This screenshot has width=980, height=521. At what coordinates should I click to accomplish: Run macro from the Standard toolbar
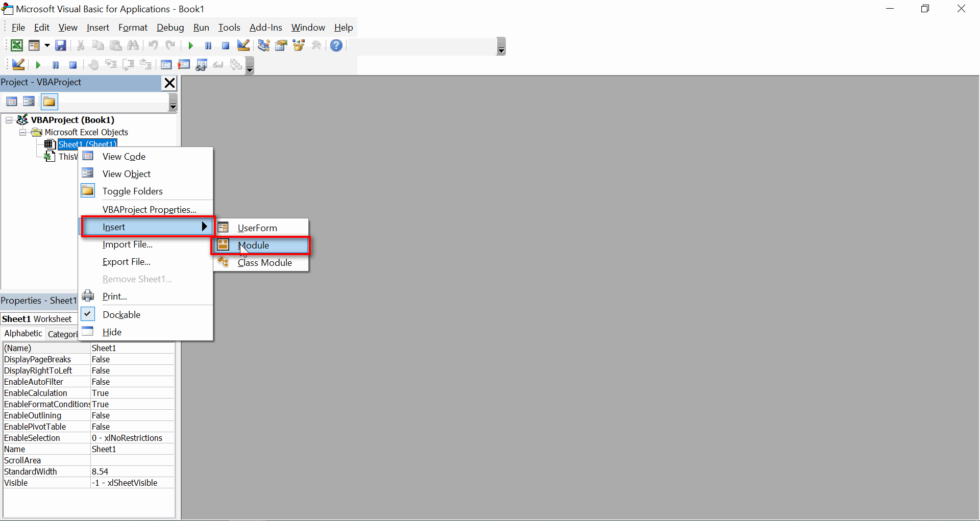(x=190, y=45)
